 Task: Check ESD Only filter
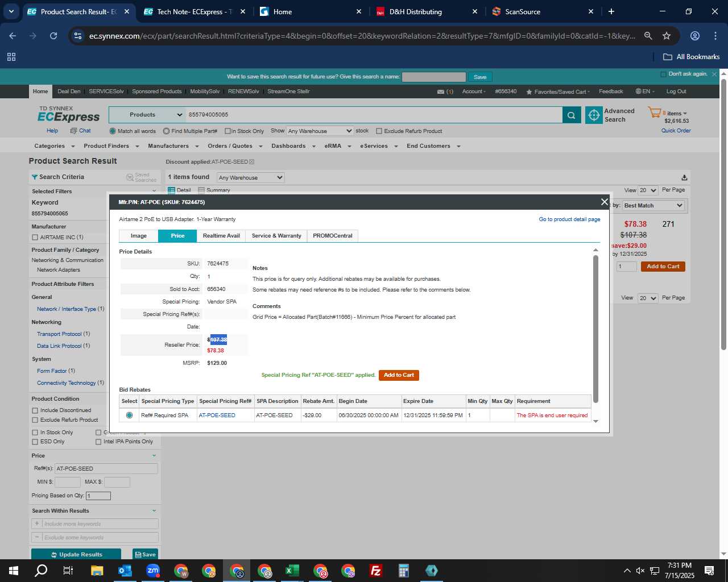pyautogui.click(x=35, y=442)
